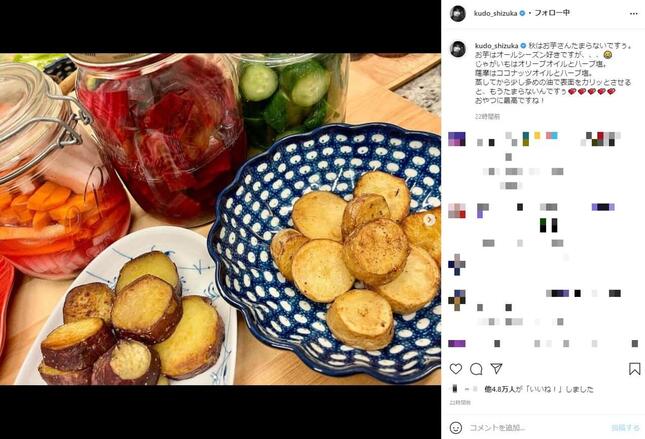The image size is (645, 439).
Task: Open the small liker avatar beside likes count
Action: coord(455,388)
